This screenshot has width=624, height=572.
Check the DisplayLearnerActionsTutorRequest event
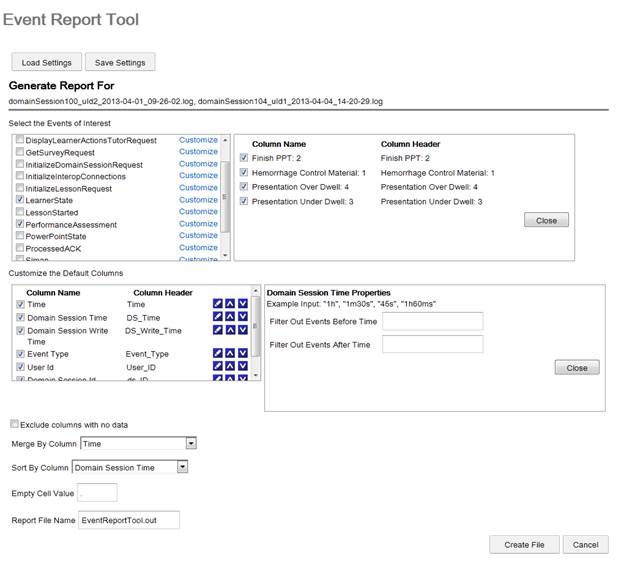pyautogui.click(x=20, y=139)
